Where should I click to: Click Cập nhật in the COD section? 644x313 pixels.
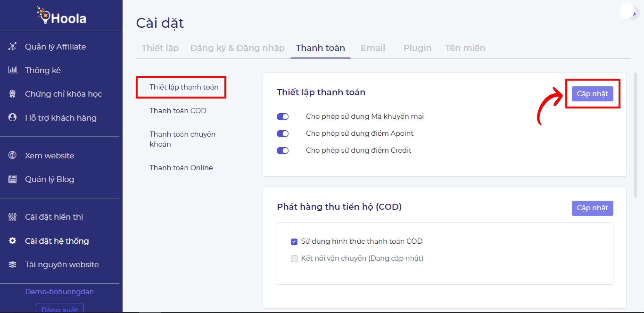pyautogui.click(x=592, y=208)
